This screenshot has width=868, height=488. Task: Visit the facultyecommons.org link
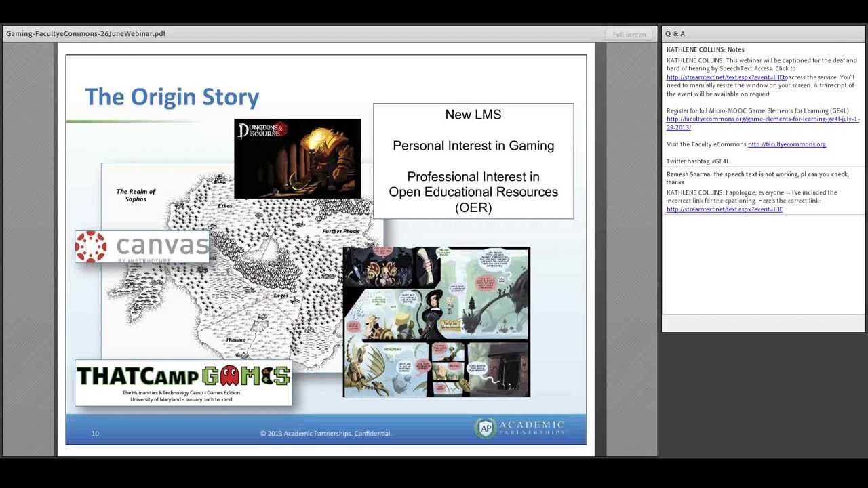(x=787, y=144)
